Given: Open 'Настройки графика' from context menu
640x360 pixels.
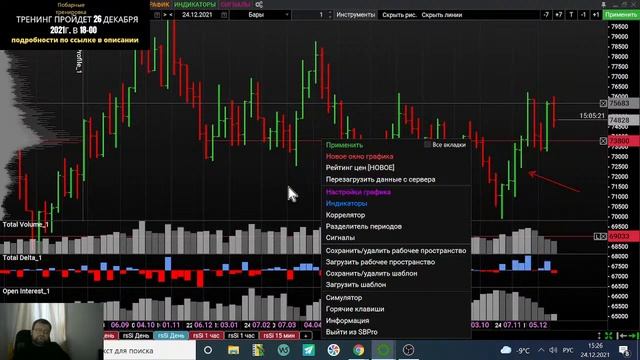Looking at the screenshot, I should [x=358, y=192].
